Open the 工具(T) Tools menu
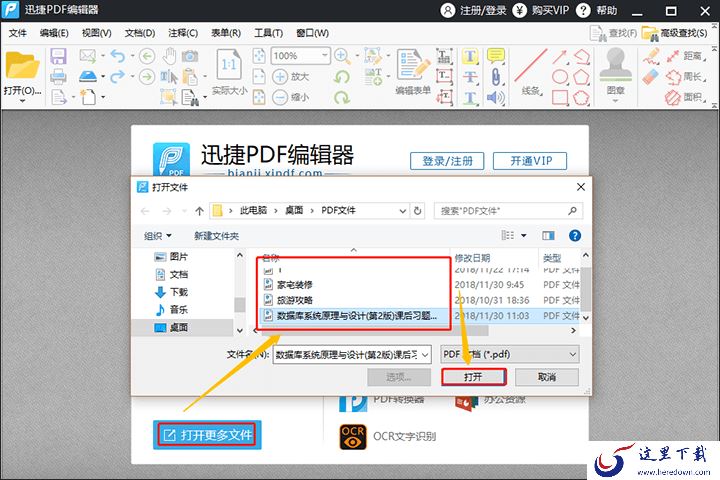This screenshot has width=720, height=480. click(269, 33)
